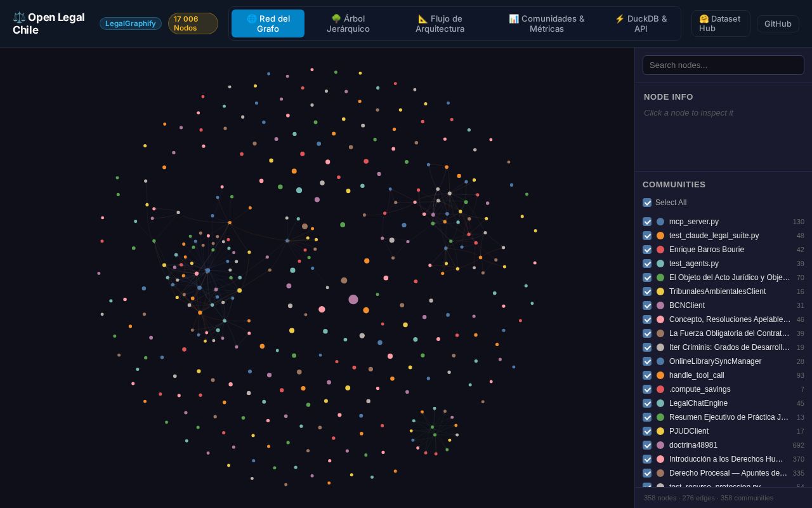
Task: Click the "Click a node to inspect it" hint
Action: click(x=688, y=112)
